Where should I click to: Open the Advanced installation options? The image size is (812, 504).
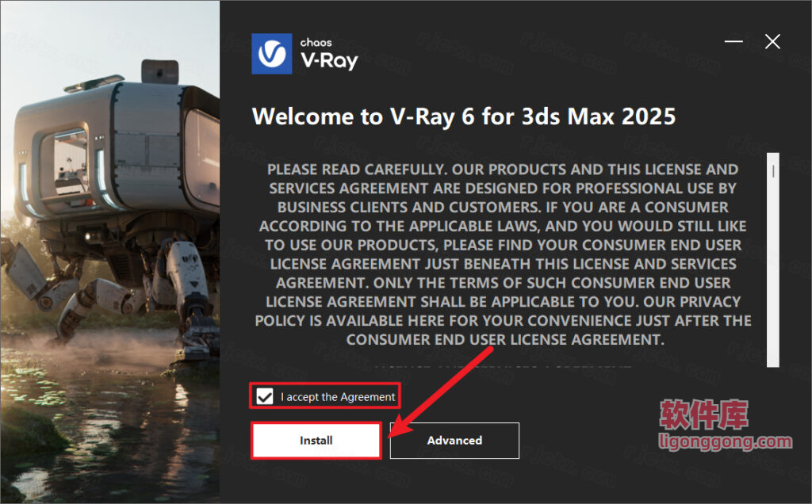point(454,441)
